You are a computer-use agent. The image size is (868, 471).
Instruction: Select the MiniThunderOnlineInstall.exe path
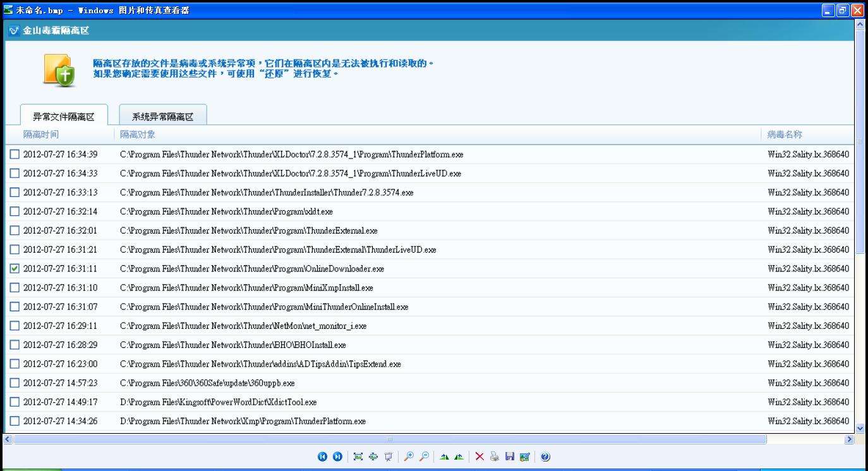264,307
